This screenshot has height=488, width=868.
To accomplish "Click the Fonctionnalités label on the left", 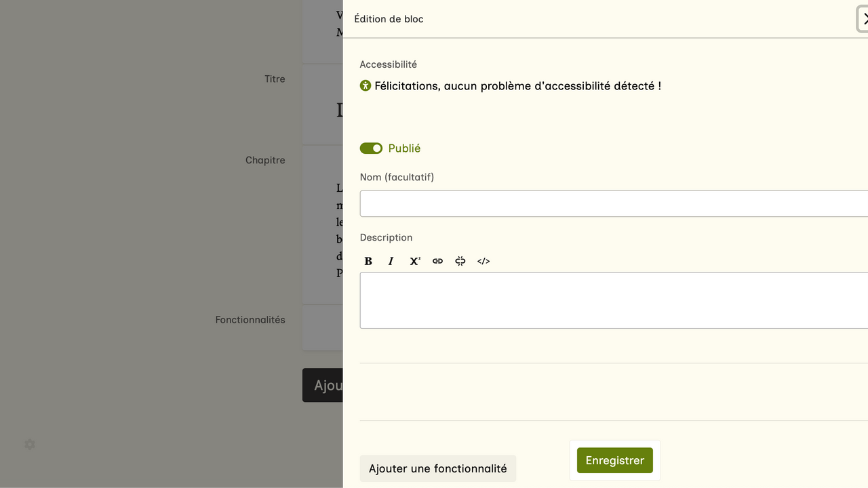I will pos(250,320).
